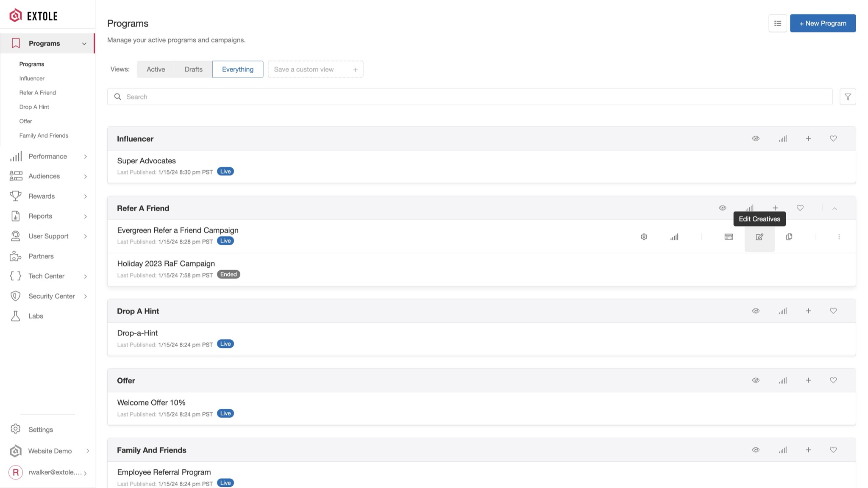Open the filter funnel icon
Image resolution: width=868 pixels, height=488 pixels.
[848, 97]
